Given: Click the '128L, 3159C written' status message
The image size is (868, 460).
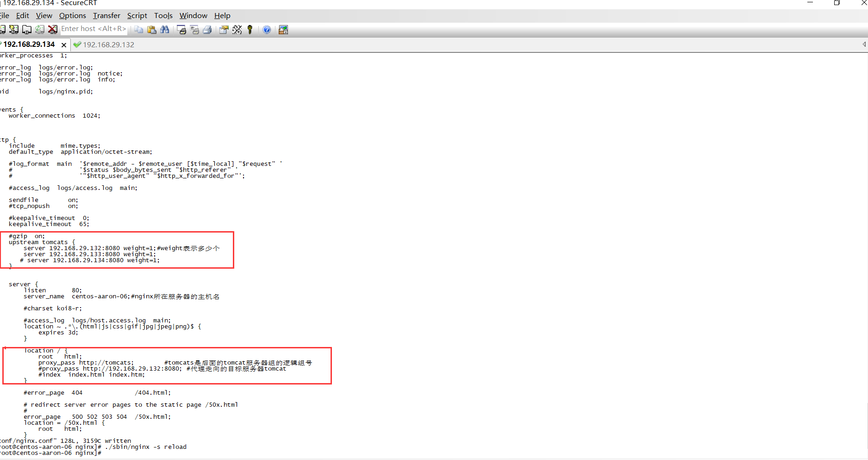Looking at the screenshot, I should pos(95,441).
